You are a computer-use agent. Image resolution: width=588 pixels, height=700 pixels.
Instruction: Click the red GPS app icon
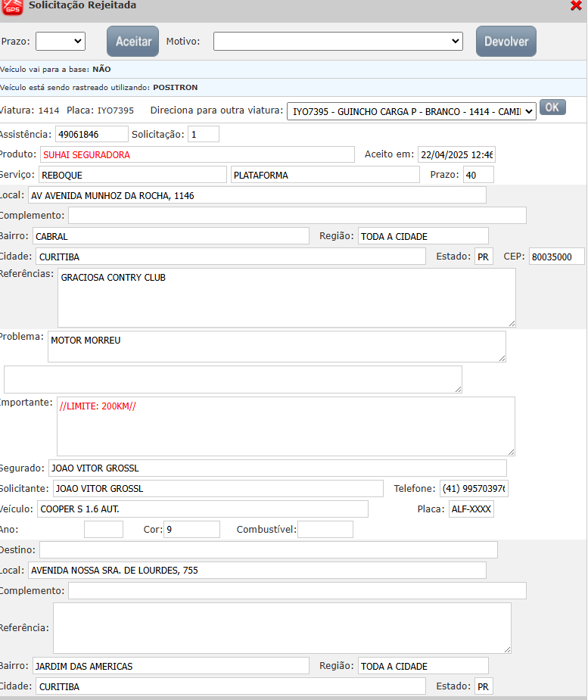click(x=12, y=7)
